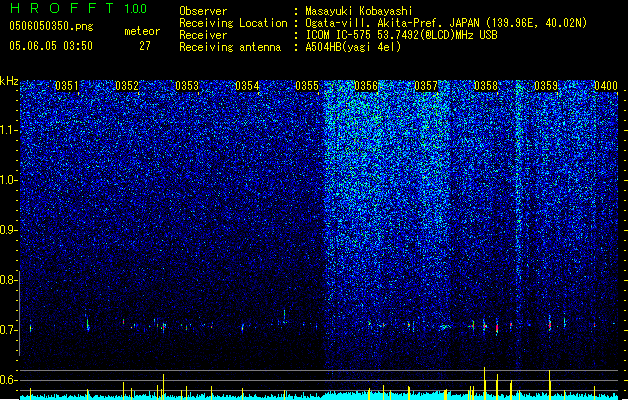Click the date stamp 05.06.05 03:50
Screen dimensions: 629x400
(x=51, y=46)
